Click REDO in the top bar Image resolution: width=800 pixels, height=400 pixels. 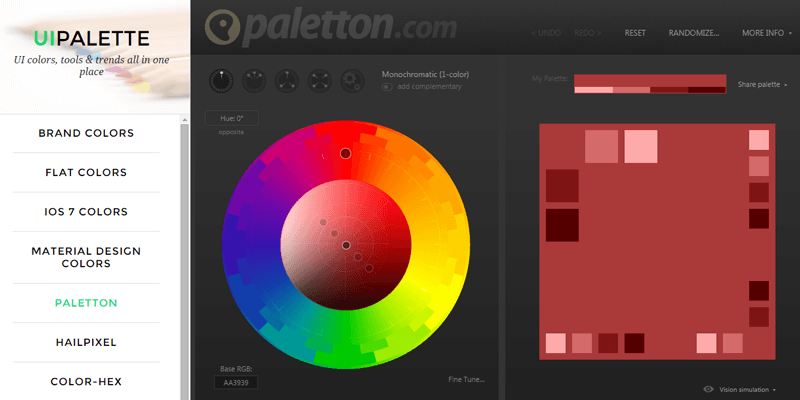point(587,33)
